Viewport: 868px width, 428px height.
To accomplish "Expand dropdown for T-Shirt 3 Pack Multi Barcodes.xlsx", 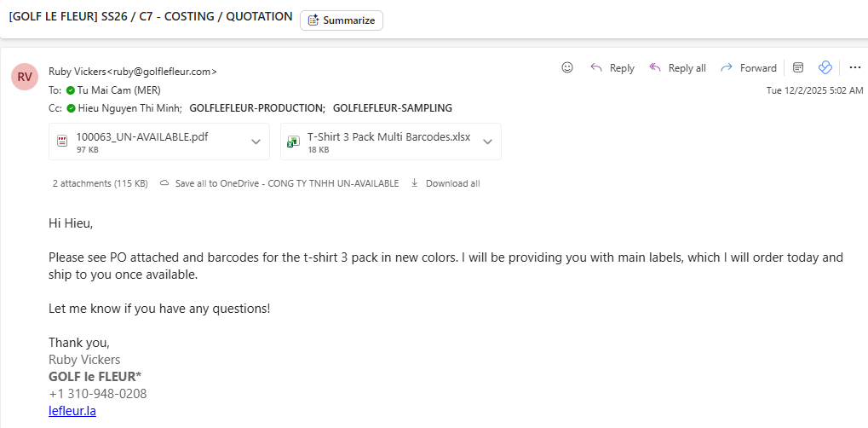I will coord(487,142).
